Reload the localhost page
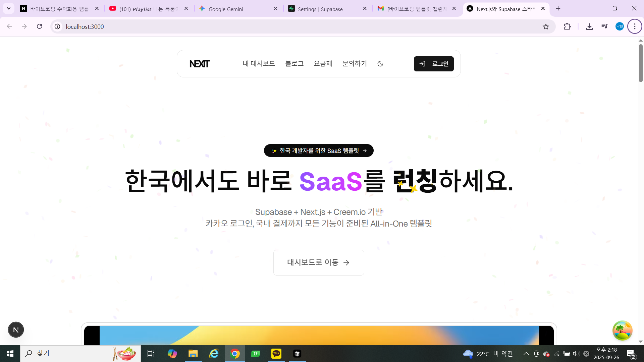644x362 pixels. [x=40, y=26]
